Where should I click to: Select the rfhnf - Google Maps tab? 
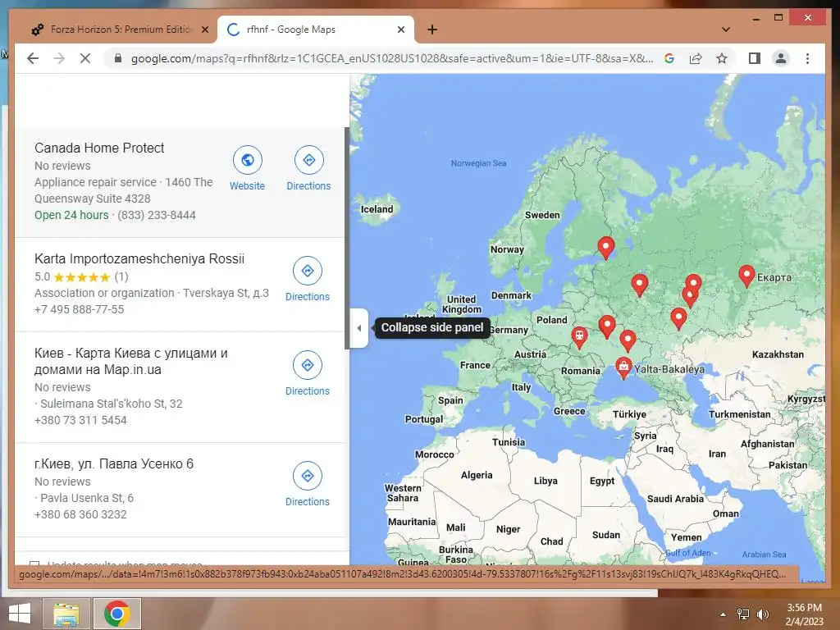(316, 30)
